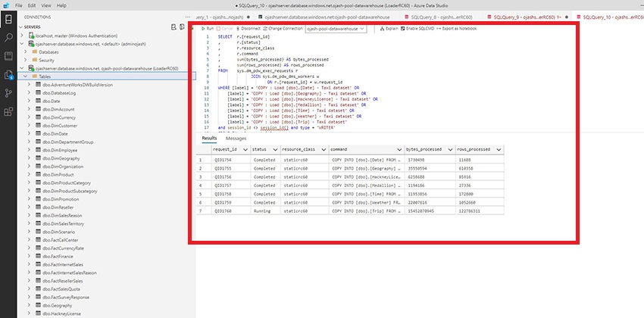The width and height of the screenshot is (644, 318).
Task: Run the current query
Action: click(208, 29)
